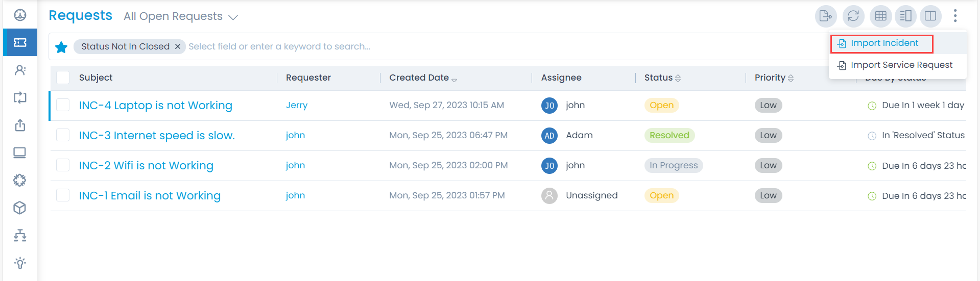Toggle the select-all checkbox in header
This screenshot has height=281, width=980.
click(63, 78)
